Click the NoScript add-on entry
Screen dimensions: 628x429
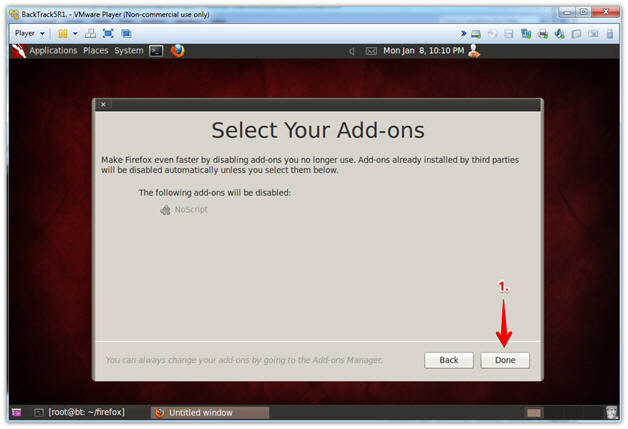click(x=184, y=209)
